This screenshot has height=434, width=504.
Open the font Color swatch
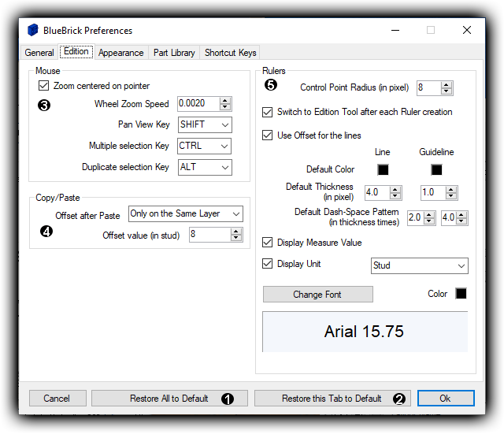click(x=461, y=293)
